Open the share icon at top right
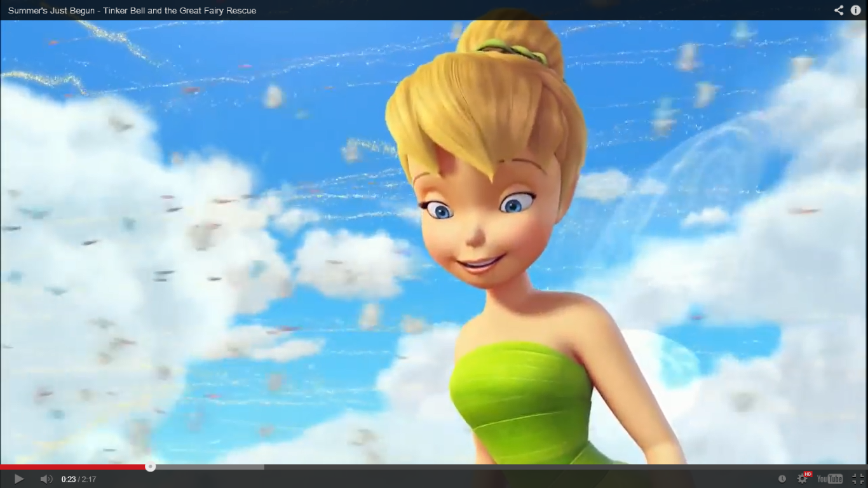The image size is (868, 488). point(839,10)
